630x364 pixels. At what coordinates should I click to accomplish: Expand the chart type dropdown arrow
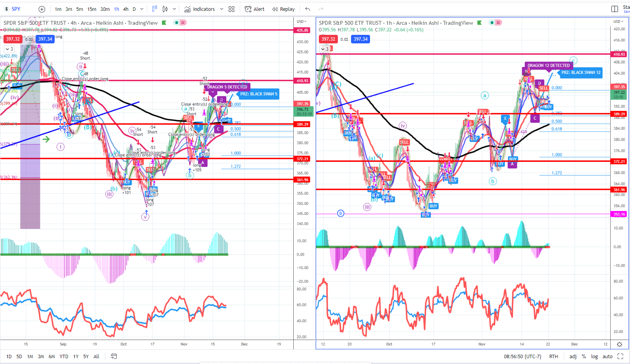[x=174, y=9]
